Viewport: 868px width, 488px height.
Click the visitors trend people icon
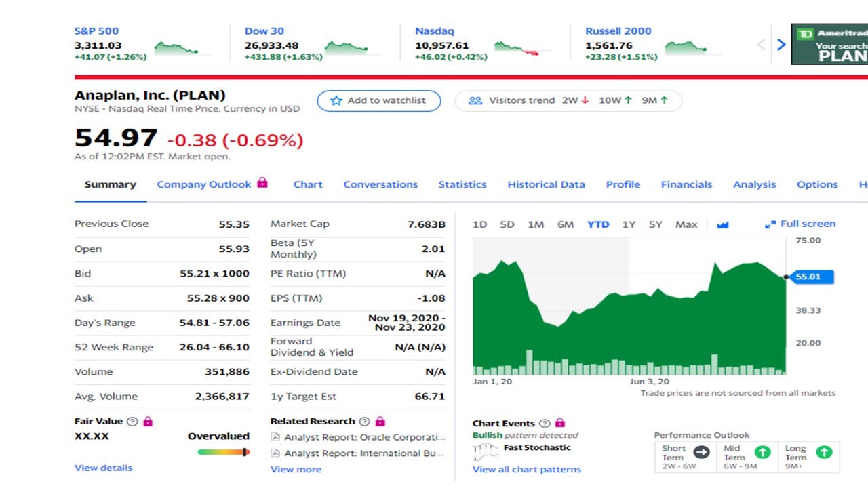point(475,100)
